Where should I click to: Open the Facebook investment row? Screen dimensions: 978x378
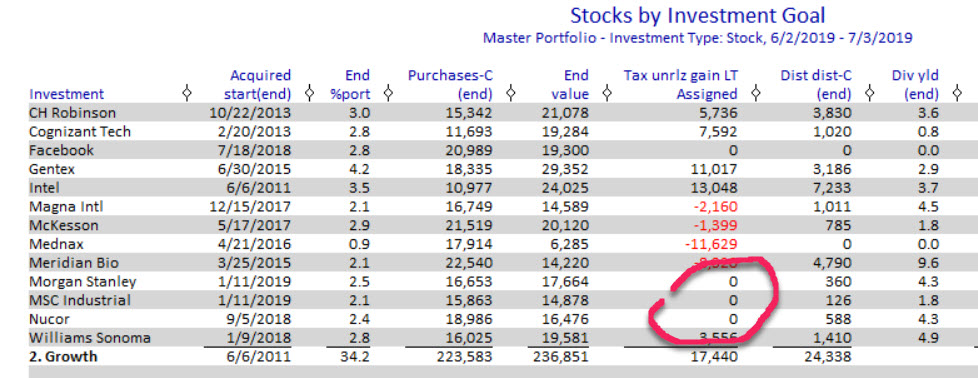[x=493, y=150]
